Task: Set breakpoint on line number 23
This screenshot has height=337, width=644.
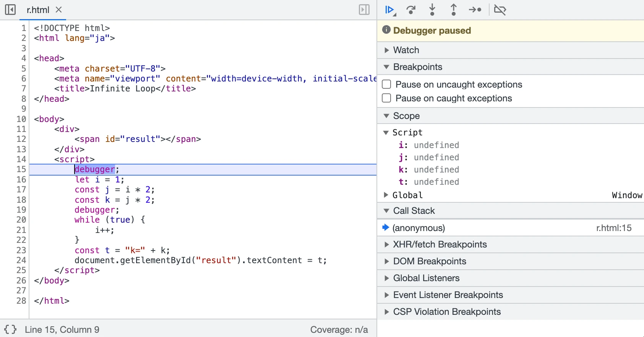Action: click(x=21, y=250)
